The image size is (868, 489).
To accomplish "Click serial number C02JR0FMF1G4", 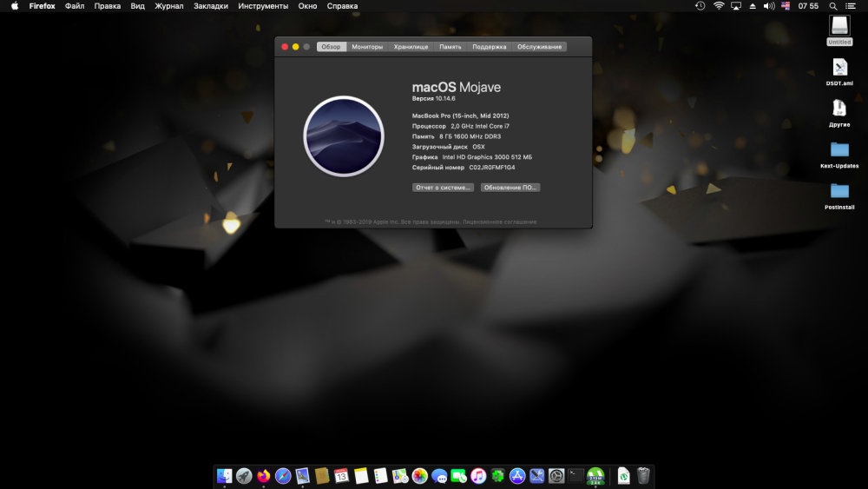I will click(492, 168).
